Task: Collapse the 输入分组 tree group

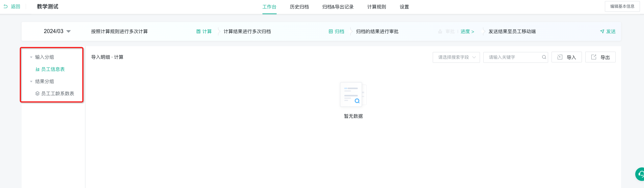Action: point(31,57)
